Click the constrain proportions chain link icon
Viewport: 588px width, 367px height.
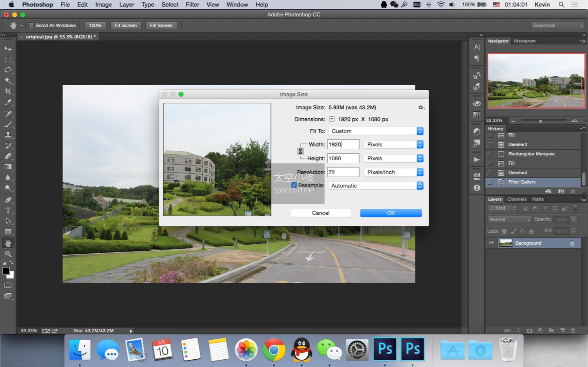(x=300, y=151)
